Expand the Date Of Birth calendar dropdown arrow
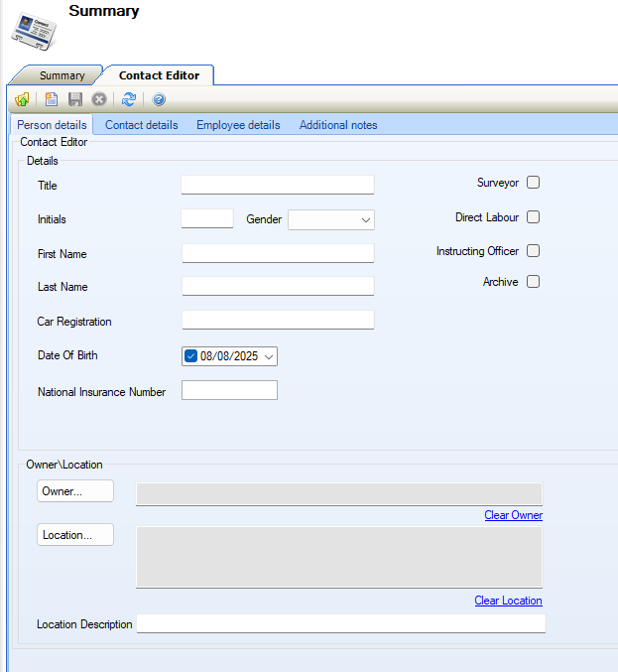The width and height of the screenshot is (618, 672). click(x=268, y=356)
